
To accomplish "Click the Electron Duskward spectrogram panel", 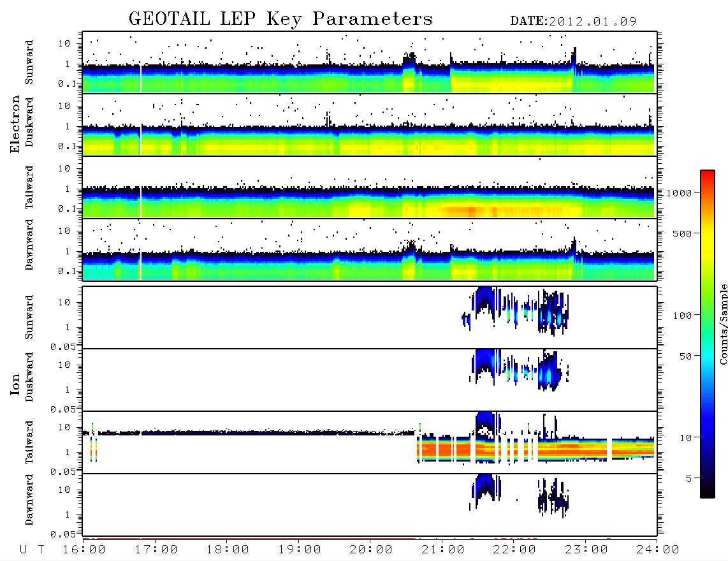I will point(370,124).
